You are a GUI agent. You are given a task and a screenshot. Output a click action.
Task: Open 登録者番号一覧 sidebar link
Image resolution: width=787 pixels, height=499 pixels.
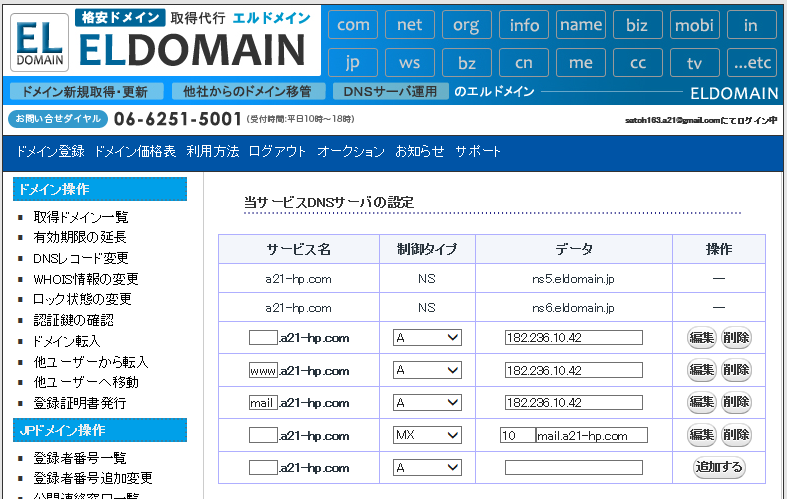tap(80, 458)
